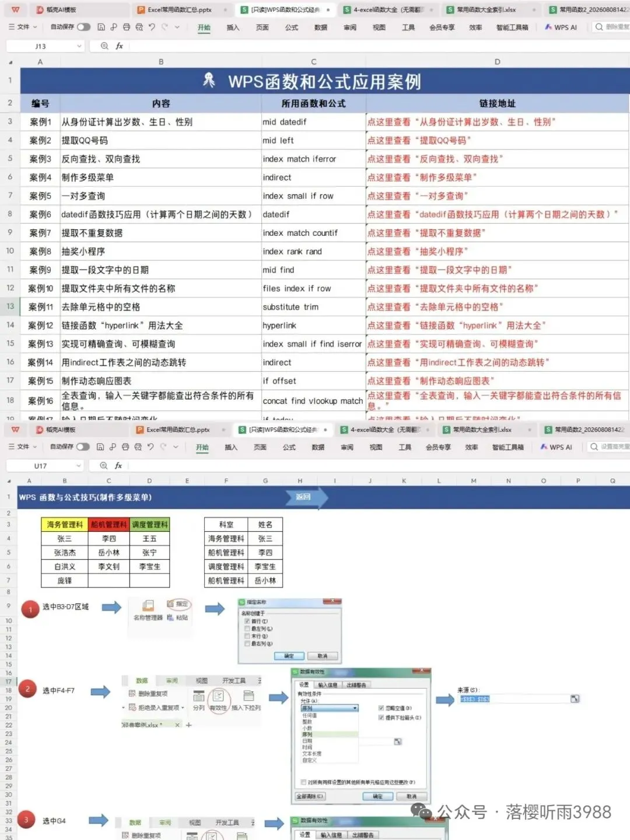Click the save icon in the U17 window toolbar
The width and height of the screenshot is (630, 840).
click(x=100, y=447)
